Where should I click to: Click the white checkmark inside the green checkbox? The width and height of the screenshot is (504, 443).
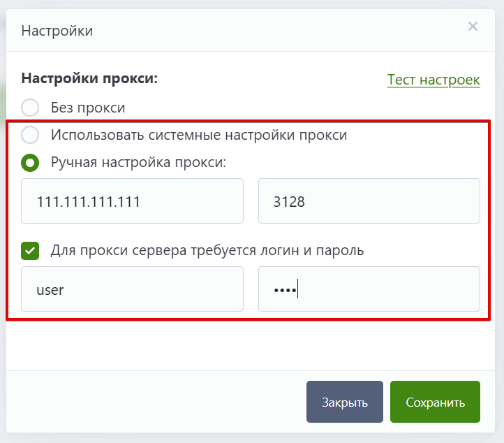[30, 251]
